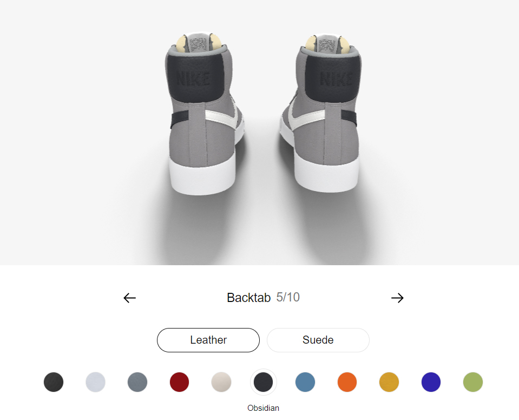The height and width of the screenshot is (420, 519).
Task: Choose the pale white-blue color swatch
Action: (x=95, y=382)
